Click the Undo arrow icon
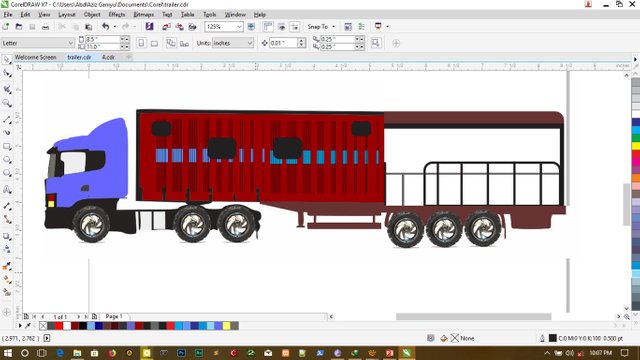Viewport: 640px width, 360px height. 106,27
